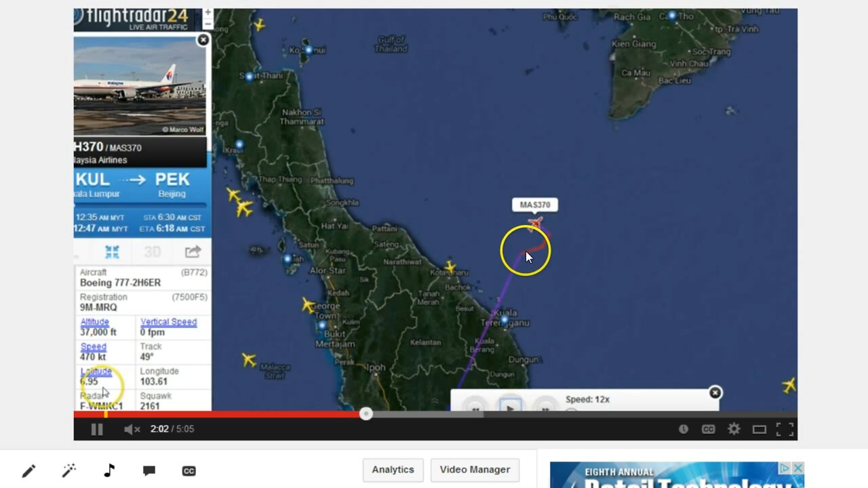Open video info editor pencil icon
Screen dimensions: 868x488
click(28, 470)
